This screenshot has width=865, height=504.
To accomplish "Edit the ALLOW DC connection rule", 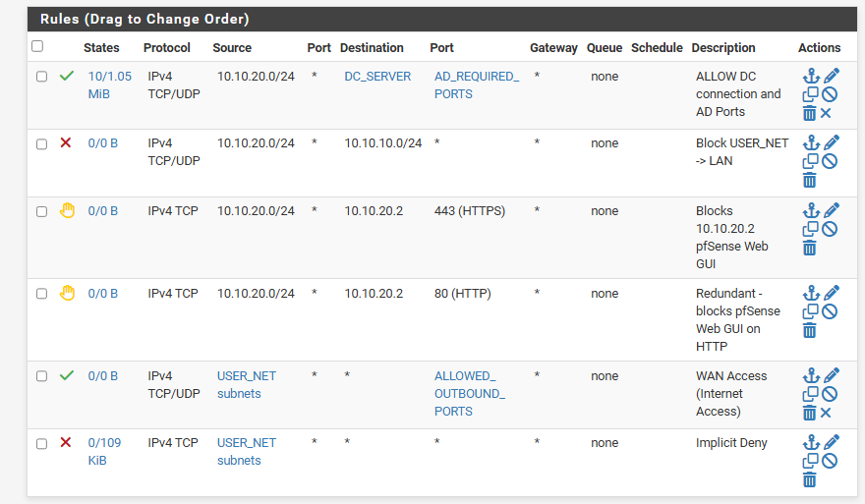I will point(832,76).
